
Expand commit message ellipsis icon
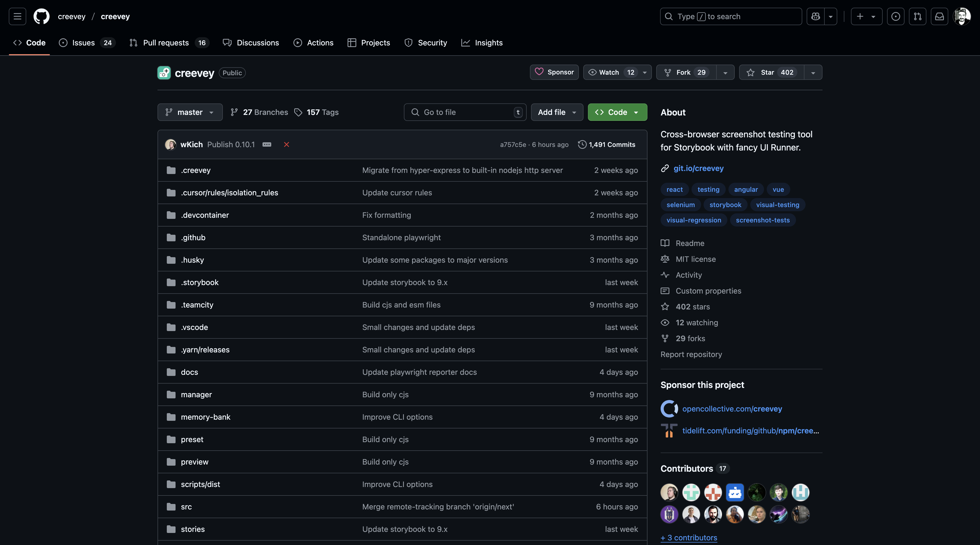pyautogui.click(x=267, y=145)
